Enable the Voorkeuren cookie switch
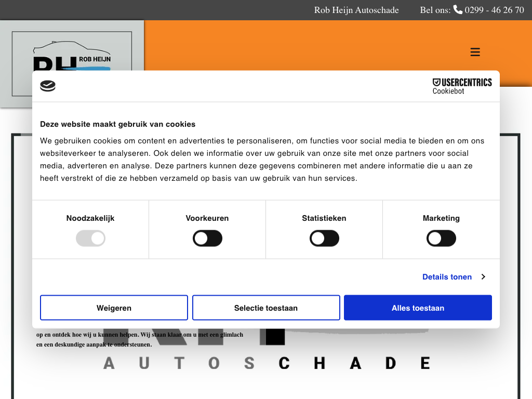The image size is (532, 399). tap(207, 239)
